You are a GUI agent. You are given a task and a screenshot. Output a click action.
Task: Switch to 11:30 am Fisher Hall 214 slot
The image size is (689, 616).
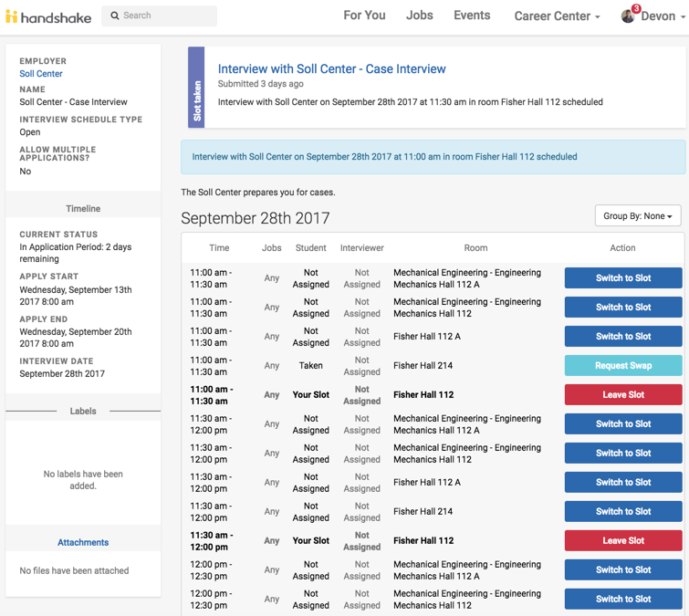623,511
